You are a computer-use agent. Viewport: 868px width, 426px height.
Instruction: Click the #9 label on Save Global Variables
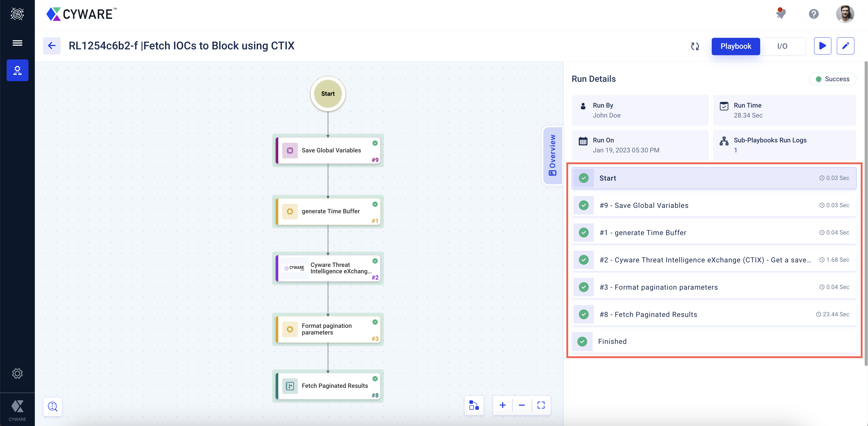click(x=375, y=160)
